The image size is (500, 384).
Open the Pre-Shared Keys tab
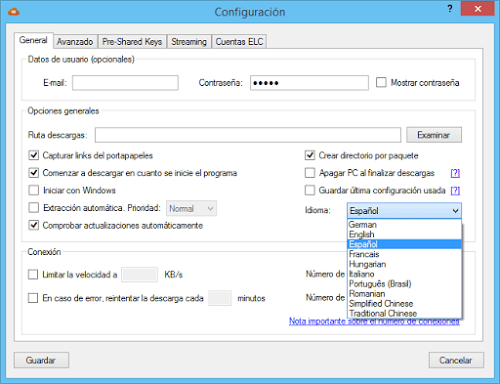point(132,42)
